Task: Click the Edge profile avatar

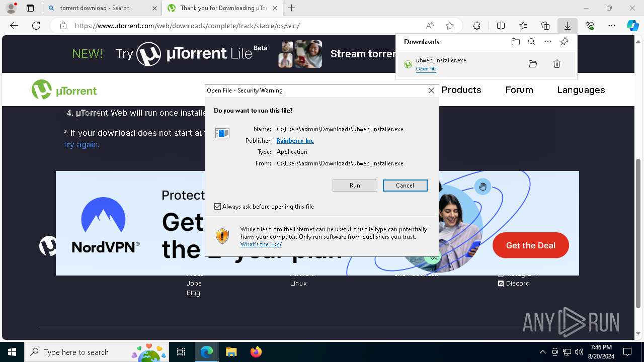Action: pos(11,8)
